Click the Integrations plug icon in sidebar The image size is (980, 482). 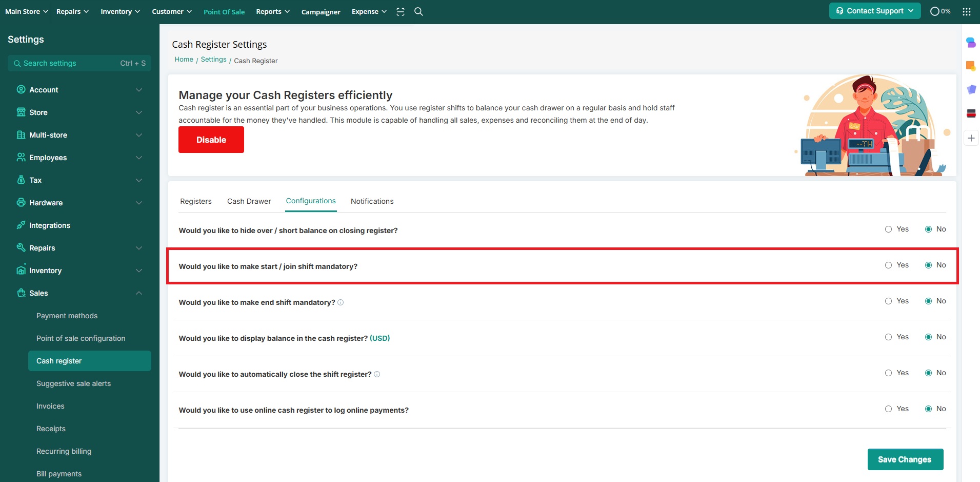click(x=21, y=225)
